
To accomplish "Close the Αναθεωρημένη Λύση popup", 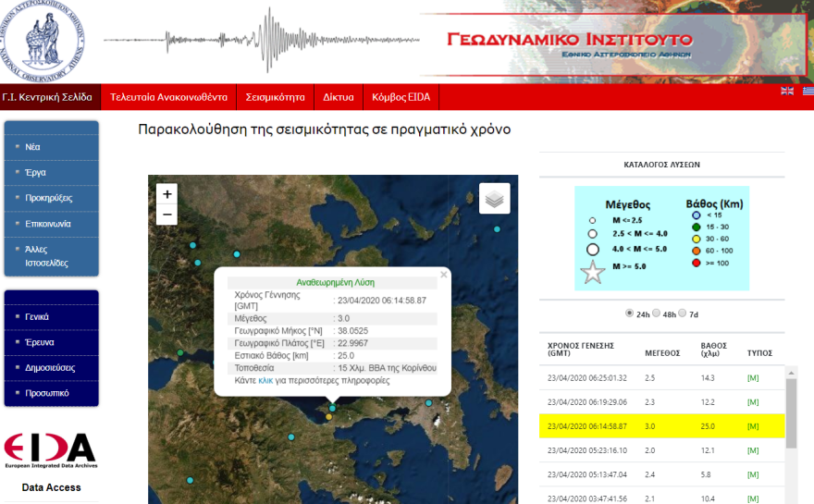I will 444,275.
